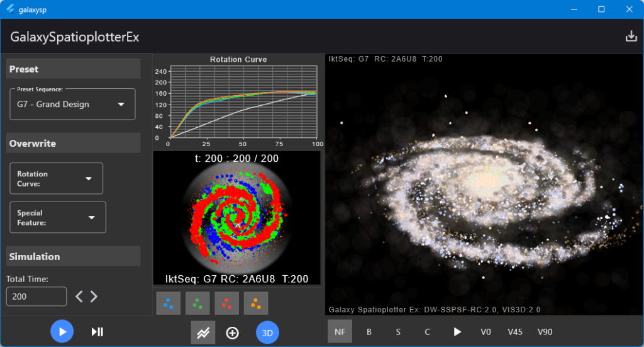Click the circled plus add icon
Screen dimensions: 644x347
point(233,333)
